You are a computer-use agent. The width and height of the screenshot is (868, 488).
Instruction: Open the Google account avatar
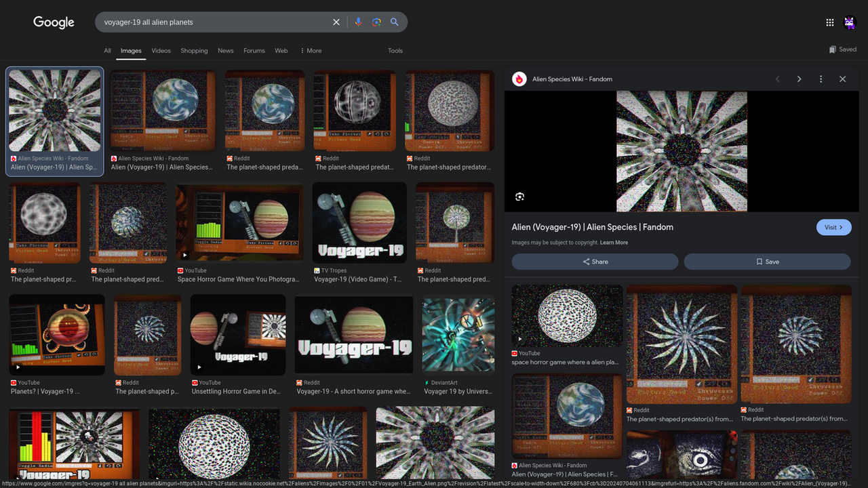(850, 22)
